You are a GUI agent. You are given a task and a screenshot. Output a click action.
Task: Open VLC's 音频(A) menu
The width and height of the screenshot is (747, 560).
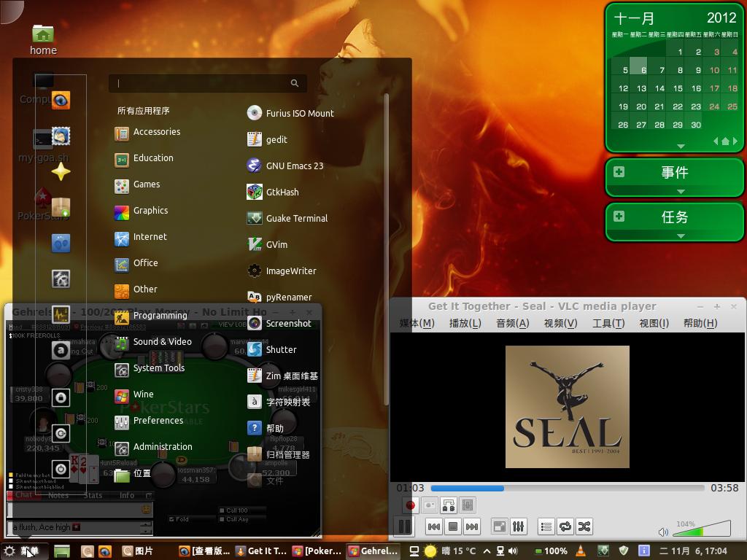pyautogui.click(x=513, y=323)
